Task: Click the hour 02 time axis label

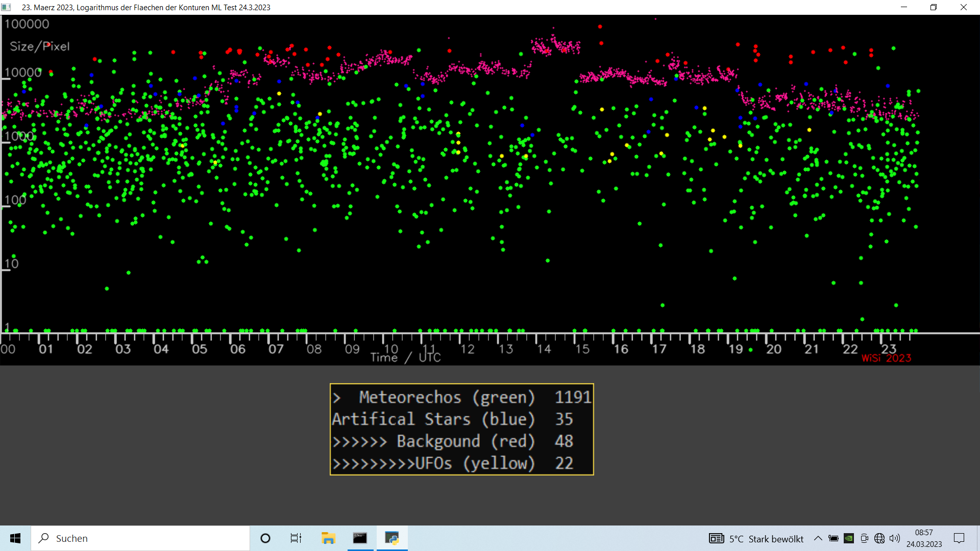Action: [84, 349]
